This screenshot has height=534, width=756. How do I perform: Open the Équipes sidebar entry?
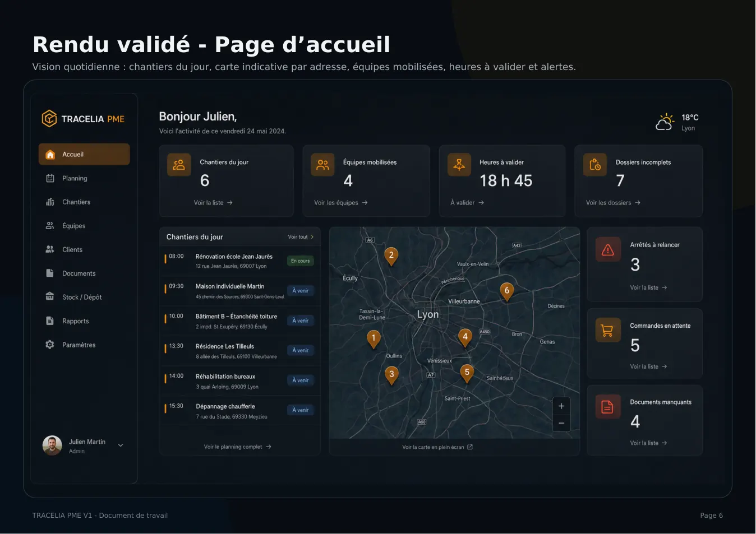coord(84,226)
